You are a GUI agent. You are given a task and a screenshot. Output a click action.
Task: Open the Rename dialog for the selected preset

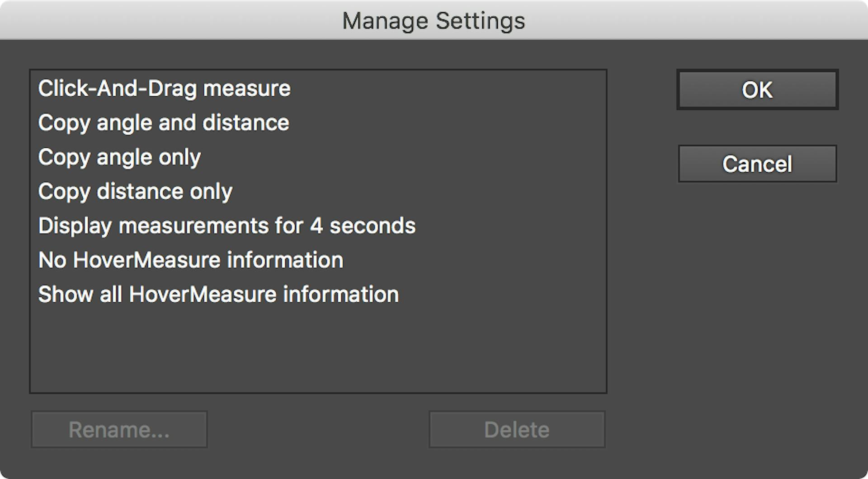[x=119, y=429]
